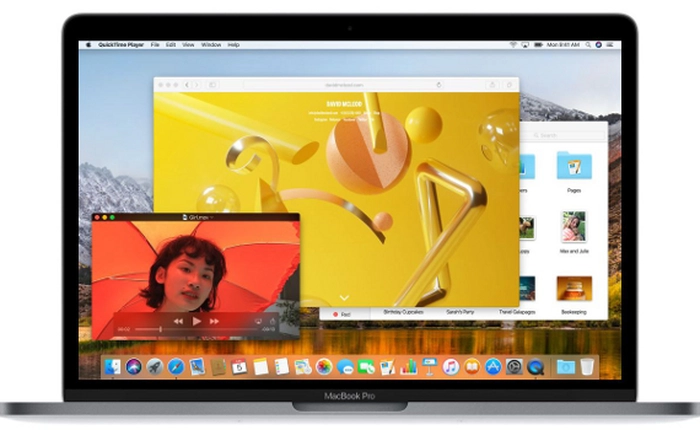Open Numbers bar chart icon in dock
The width and height of the screenshot is (700, 430).
pyautogui.click(x=408, y=367)
